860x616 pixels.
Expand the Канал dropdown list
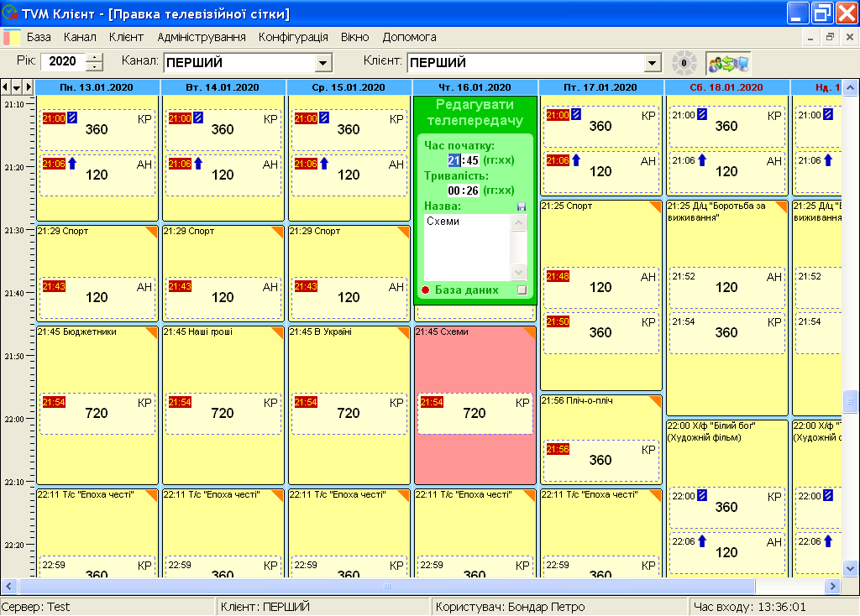tap(322, 63)
